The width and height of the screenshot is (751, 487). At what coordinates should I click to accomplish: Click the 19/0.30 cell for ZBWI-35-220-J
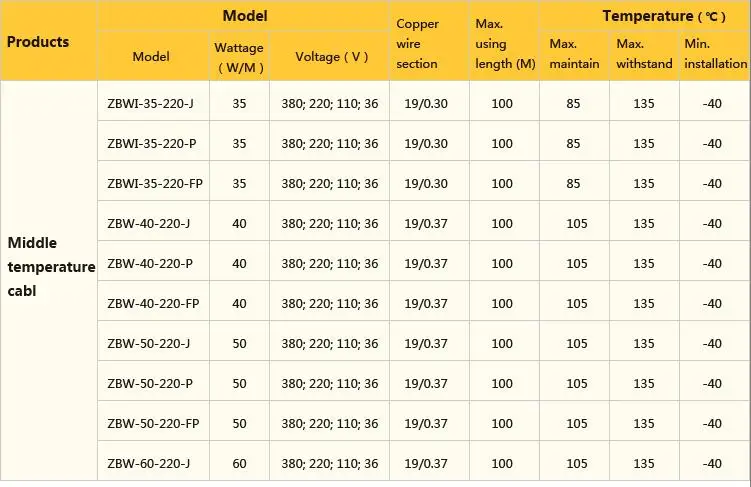click(x=426, y=103)
